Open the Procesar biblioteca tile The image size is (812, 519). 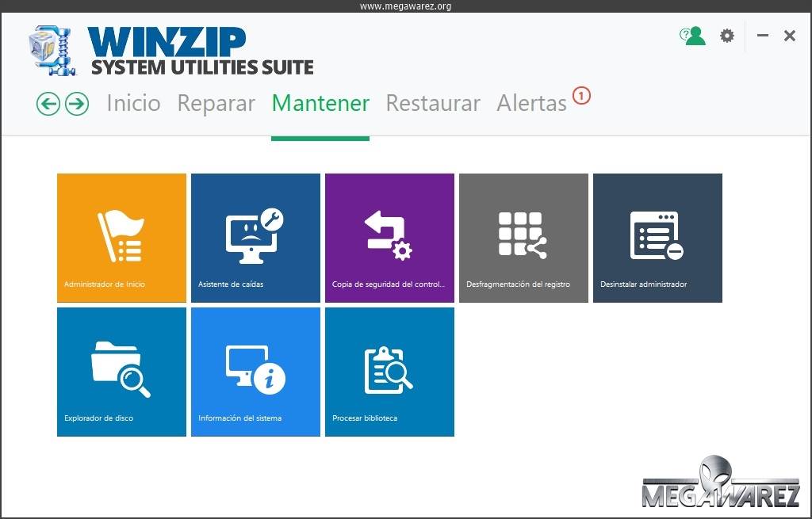(389, 372)
